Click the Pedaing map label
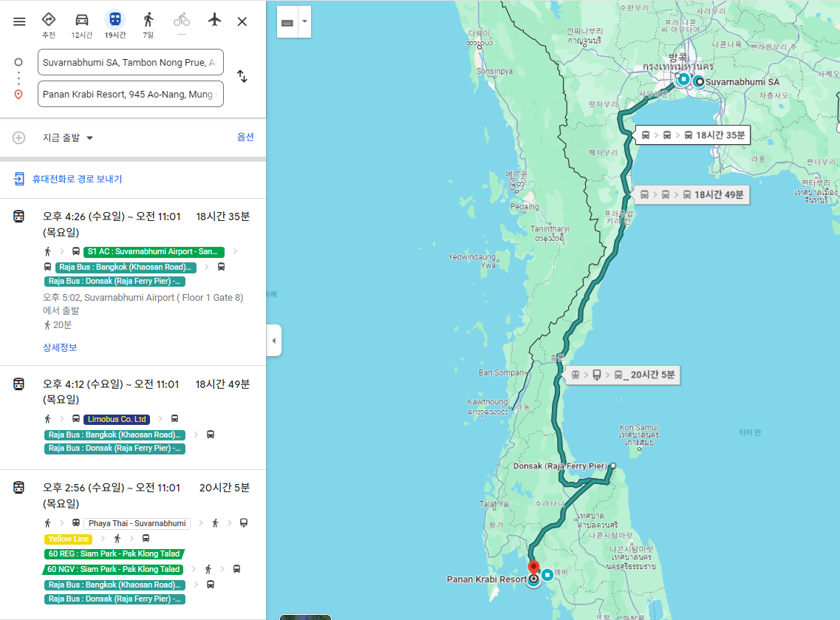Viewport: 840px width, 620px height. [525, 206]
